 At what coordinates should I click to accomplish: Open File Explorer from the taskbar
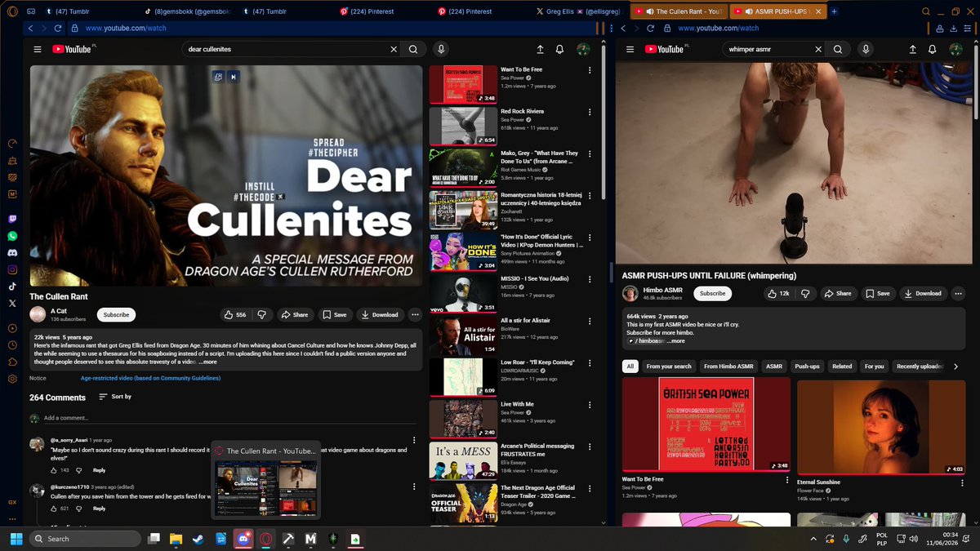click(176, 539)
